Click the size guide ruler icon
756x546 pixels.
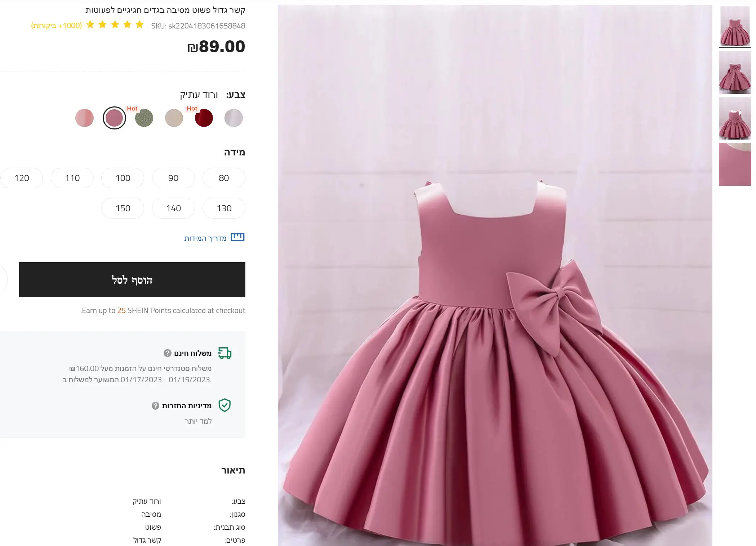coord(237,237)
